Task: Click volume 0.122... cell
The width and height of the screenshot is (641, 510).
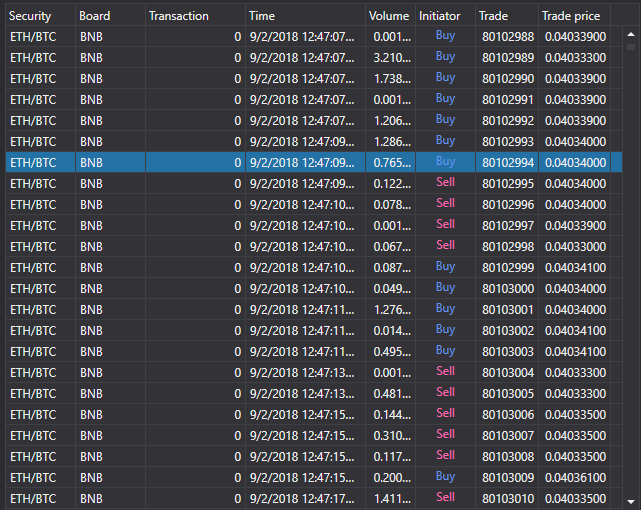Action: (x=392, y=184)
